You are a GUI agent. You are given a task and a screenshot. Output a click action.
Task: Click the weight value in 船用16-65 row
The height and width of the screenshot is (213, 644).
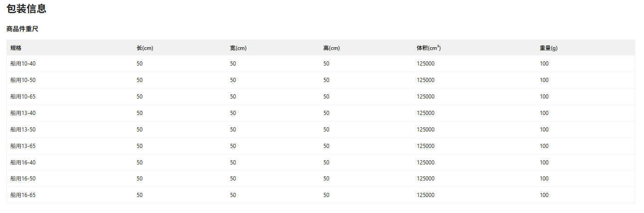[x=544, y=195]
